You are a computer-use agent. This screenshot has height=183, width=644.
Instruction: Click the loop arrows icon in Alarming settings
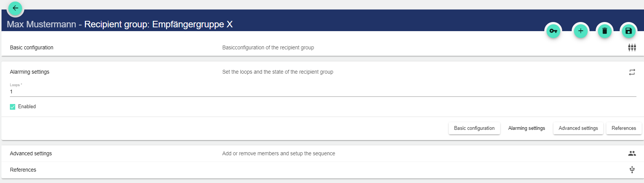pos(632,72)
